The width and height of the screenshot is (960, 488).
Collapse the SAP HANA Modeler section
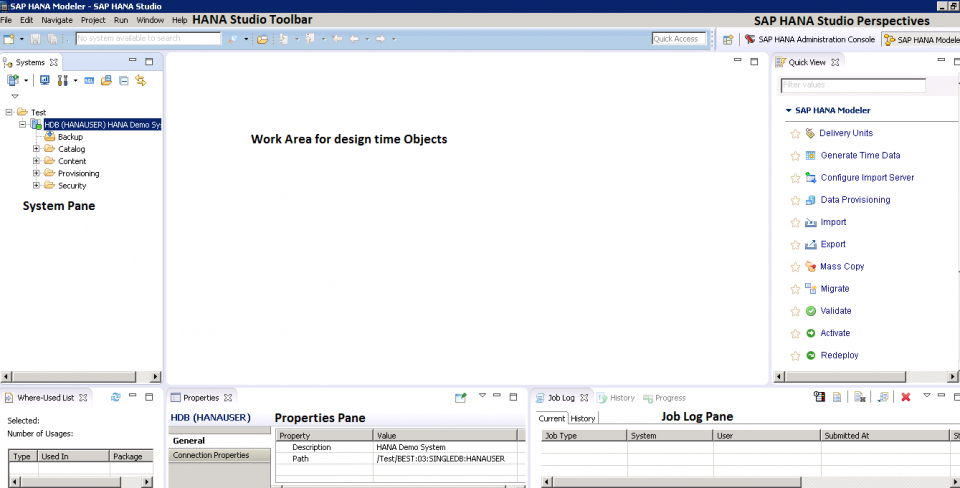pos(788,110)
